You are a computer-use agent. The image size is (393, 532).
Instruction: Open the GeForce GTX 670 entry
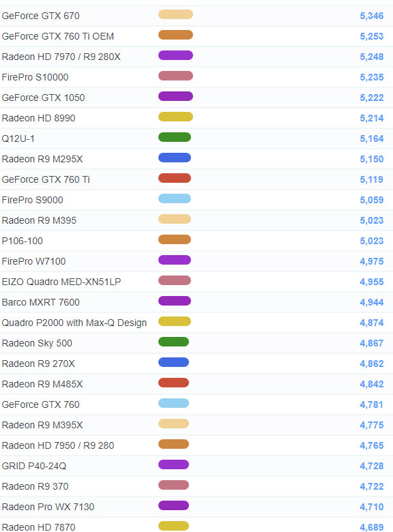click(40, 16)
